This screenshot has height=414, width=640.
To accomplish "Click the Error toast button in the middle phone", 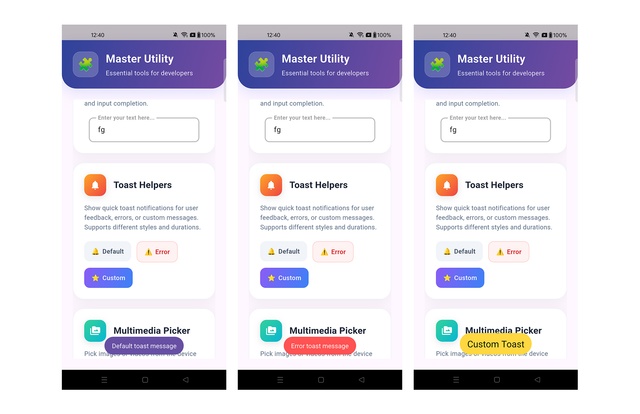I will [x=333, y=252].
